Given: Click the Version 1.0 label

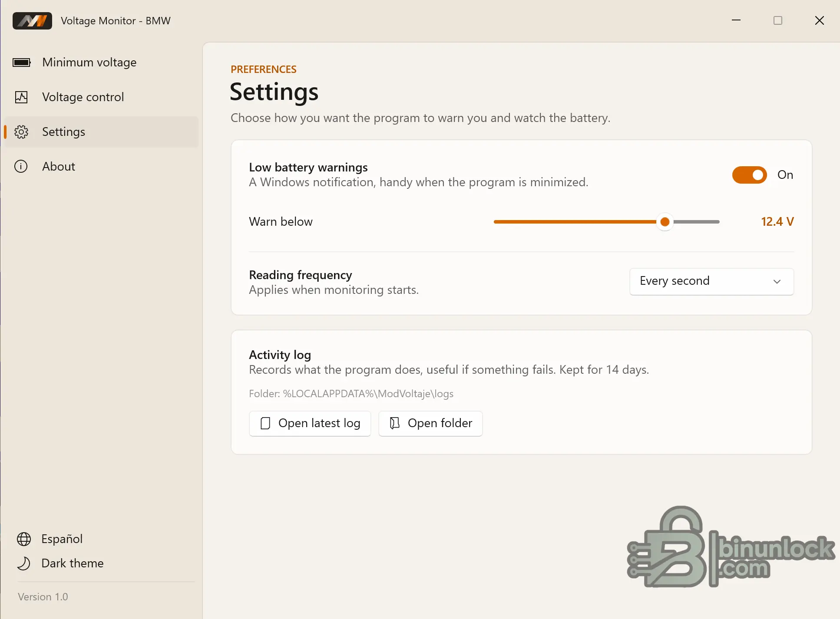Looking at the screenshot, I should [x=43, y=597].
